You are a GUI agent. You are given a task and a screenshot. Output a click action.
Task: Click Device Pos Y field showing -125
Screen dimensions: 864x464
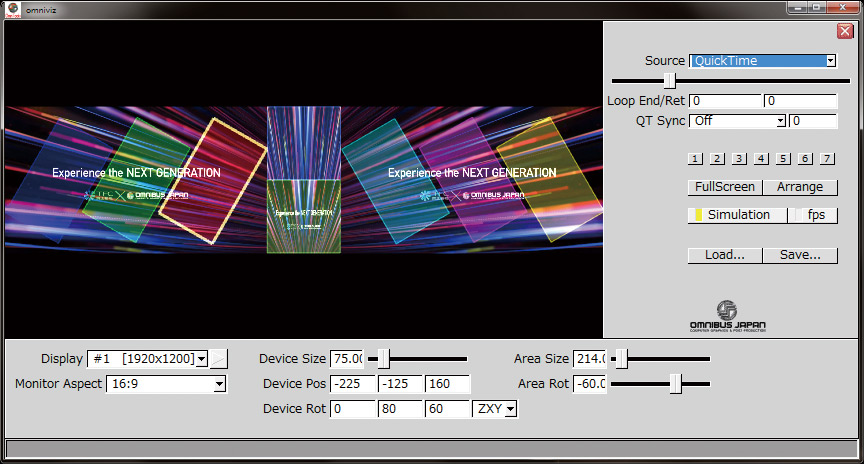[x=400, y=384]
